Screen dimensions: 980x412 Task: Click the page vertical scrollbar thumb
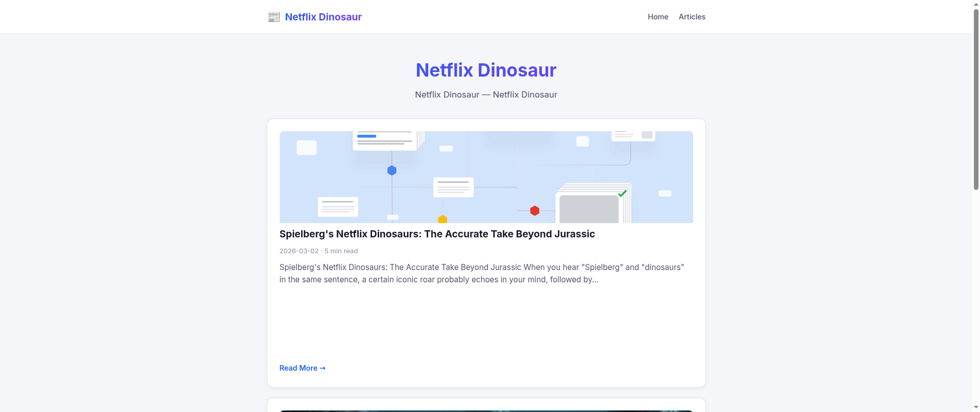(976, 99)
